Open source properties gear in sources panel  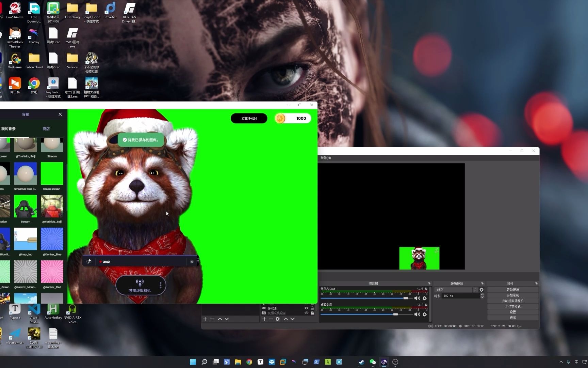coord(278,319)
